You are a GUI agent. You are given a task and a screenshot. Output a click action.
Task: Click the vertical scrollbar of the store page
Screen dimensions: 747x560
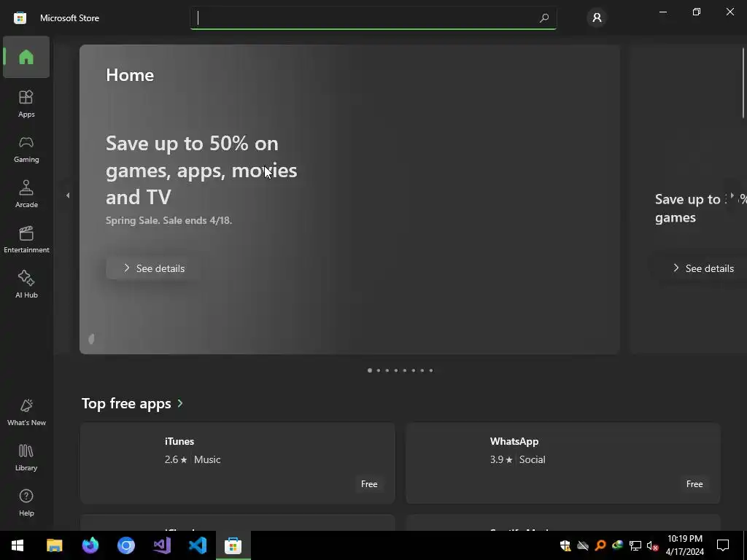coord(743,83)
